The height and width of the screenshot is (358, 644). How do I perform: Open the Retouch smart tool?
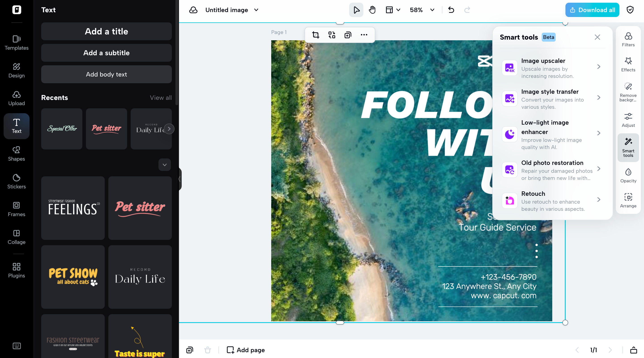click(552, 201)
